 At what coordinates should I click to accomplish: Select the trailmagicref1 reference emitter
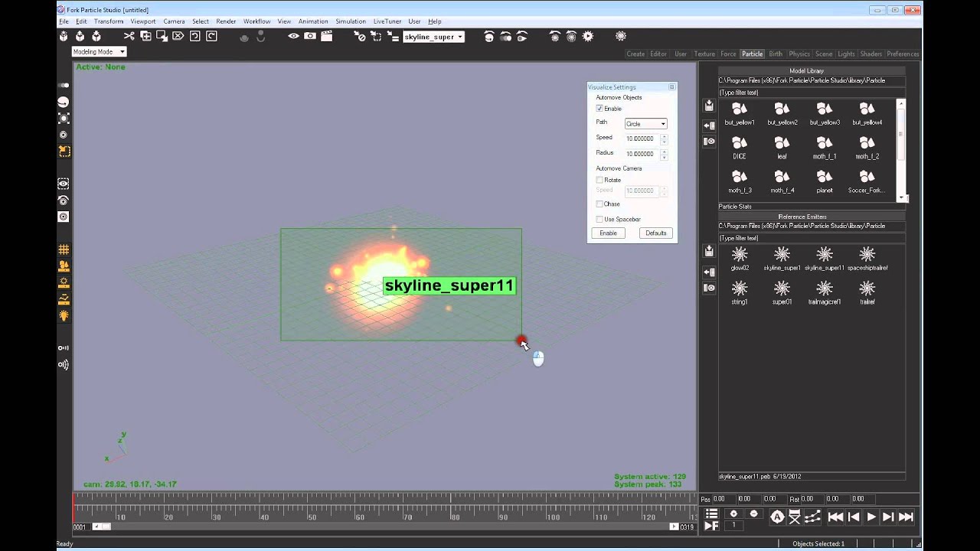pos(825,292)
